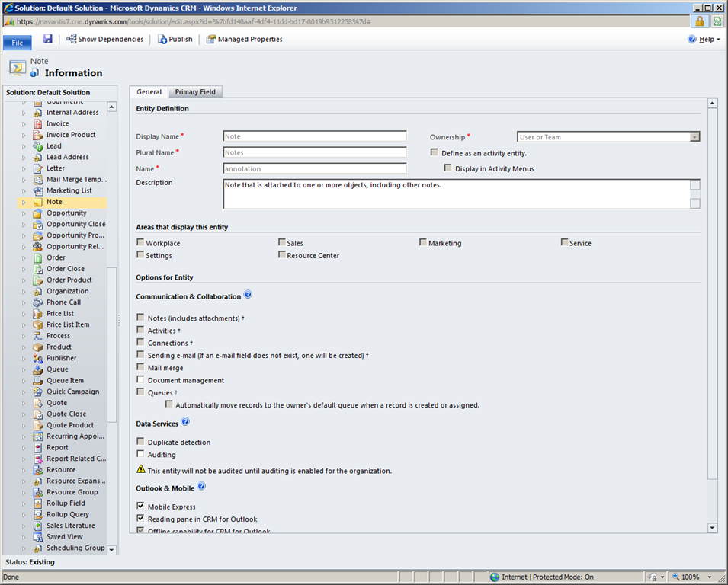Open Managed Properties from the toolbar

pos(244,39)
